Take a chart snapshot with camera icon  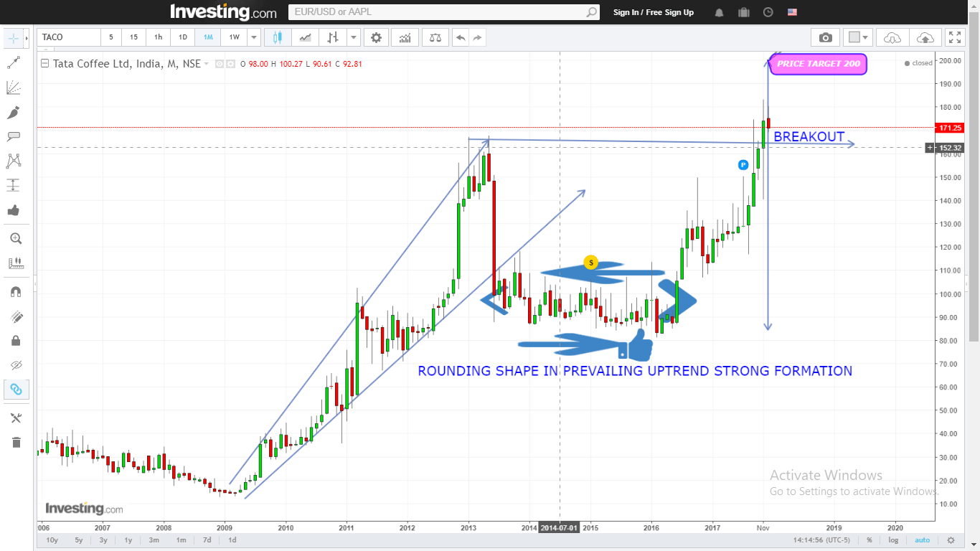[x=826, y=37]
